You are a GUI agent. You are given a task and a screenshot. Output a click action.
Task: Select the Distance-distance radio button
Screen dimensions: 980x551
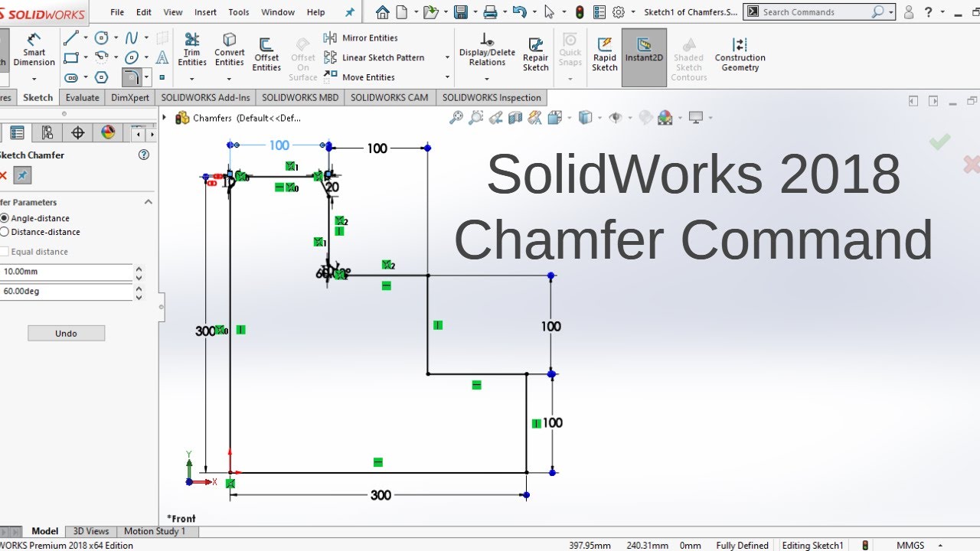[5, 232]
